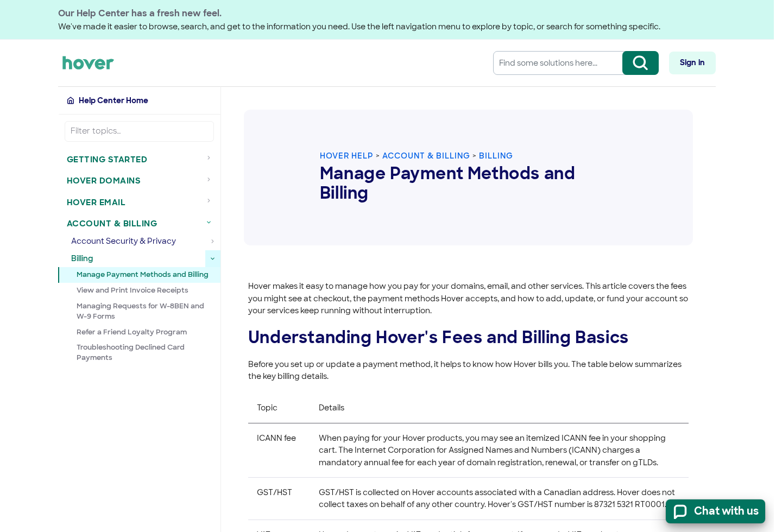Screen dimensions: 782x532
Task: Open Hover Email topic
Action: tap(96, 202)
